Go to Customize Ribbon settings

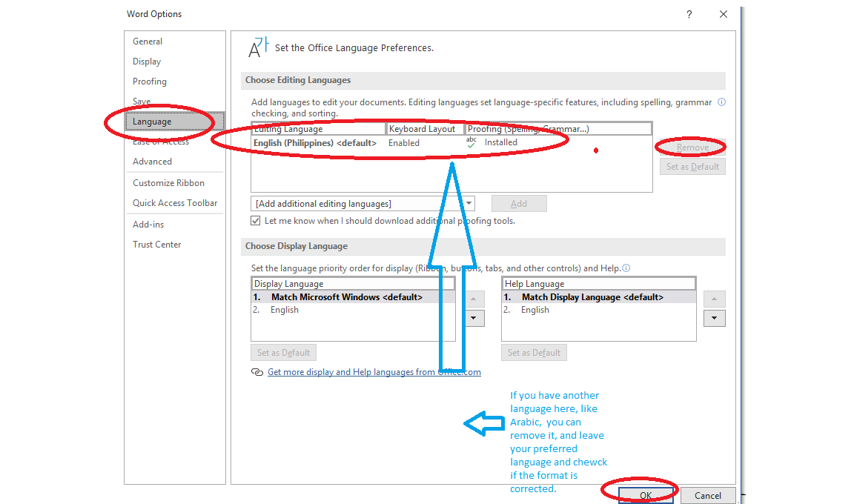[169, 183]
